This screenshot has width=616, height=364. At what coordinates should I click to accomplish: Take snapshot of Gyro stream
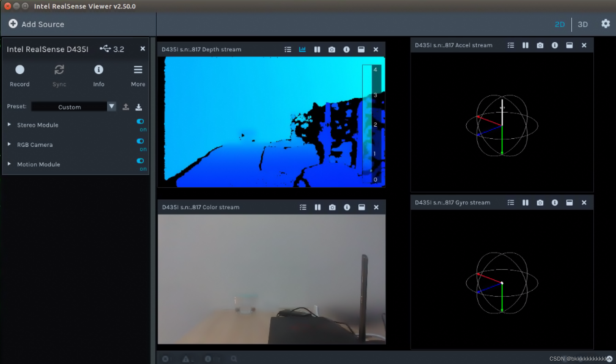pyautogui.click(x=540, y=202)
